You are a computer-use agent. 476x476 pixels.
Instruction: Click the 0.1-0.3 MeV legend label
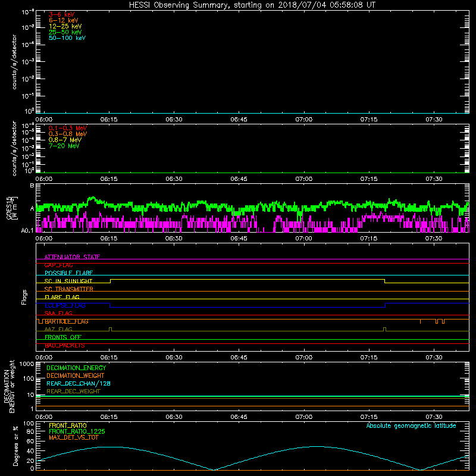pyautogui.click(x=68, y=128)
